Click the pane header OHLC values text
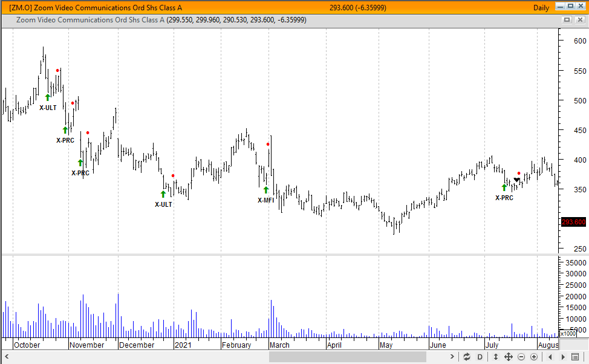589x364 pixels. coord(236,20)
